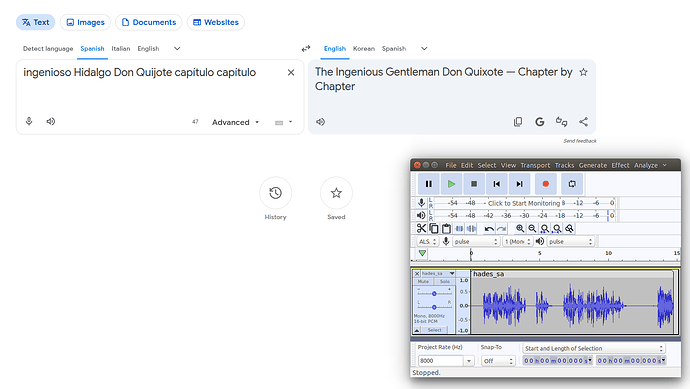Open Start and Length of Selection dropdown
690x389 pixels.
[x=594, y=349]
